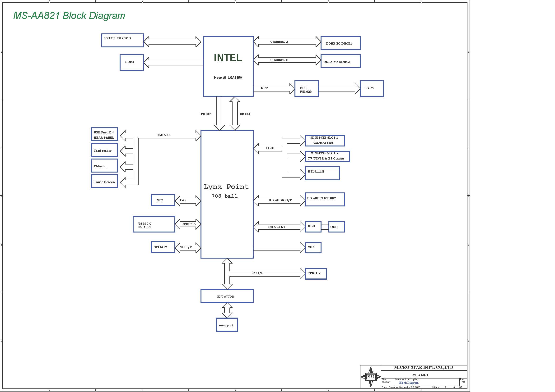Screen dimensions: 555x392
Task: Select the "708 ball" text
Action: coord(224,196)
